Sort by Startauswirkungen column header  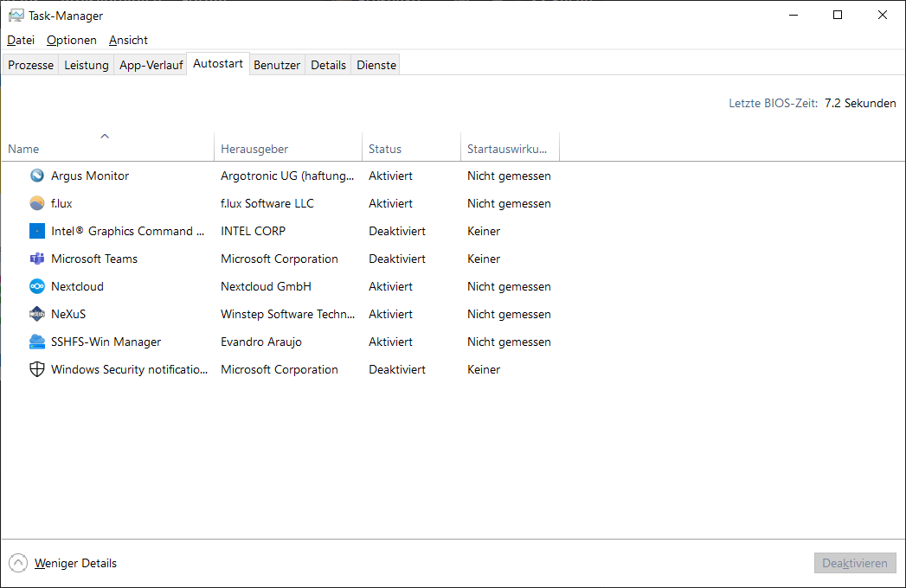click(511, 147)
